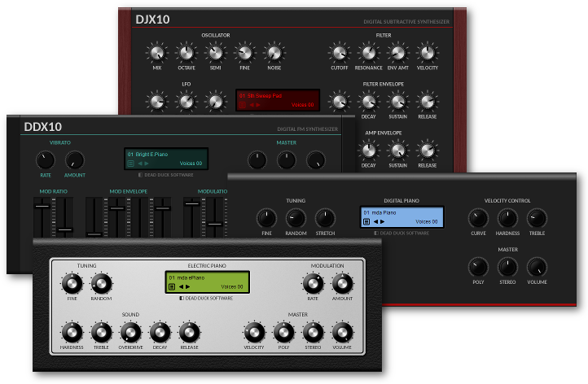The height and width of the screenshot is (384, 588).
Task: Click previous preset arrow in mda Piano display
Action: coord(375,222)
